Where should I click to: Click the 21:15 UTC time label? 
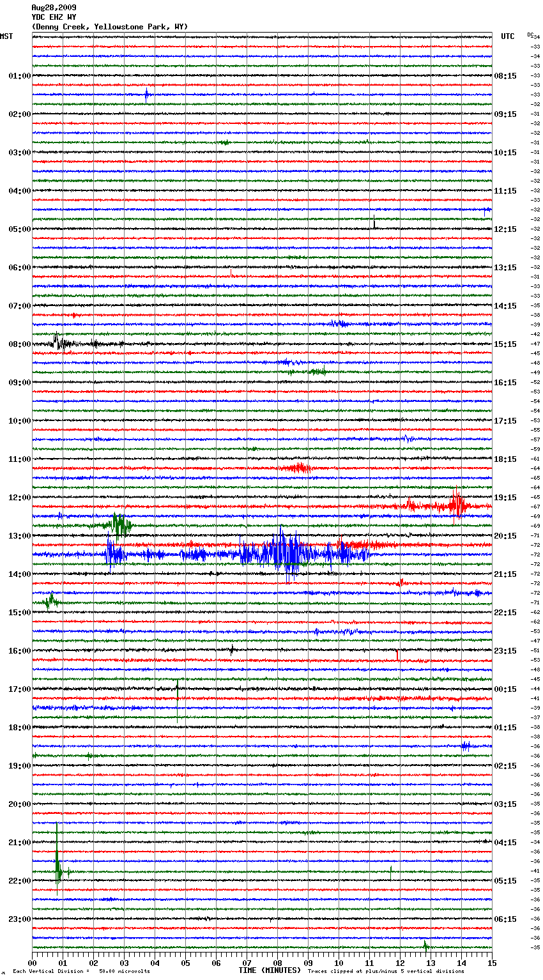[505, 574]
